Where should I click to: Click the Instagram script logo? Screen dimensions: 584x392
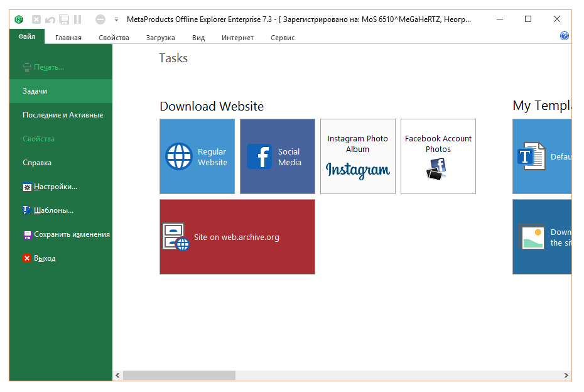point(358,171)
